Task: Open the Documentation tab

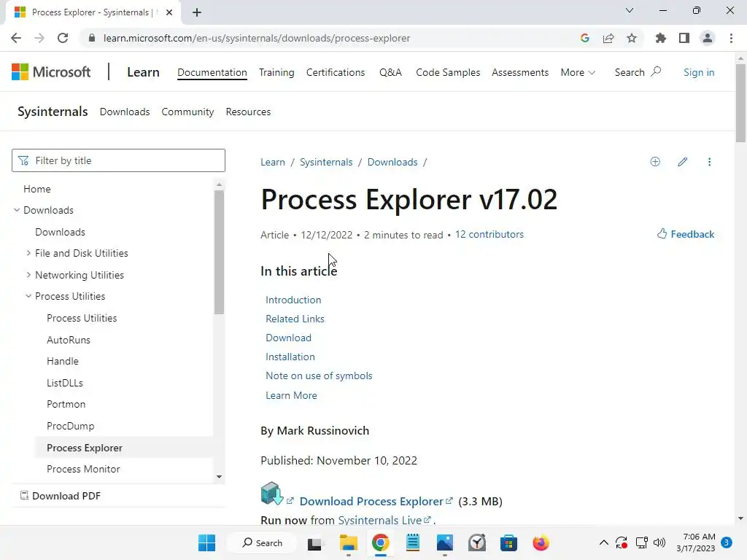Action: [x=212, y=72]
